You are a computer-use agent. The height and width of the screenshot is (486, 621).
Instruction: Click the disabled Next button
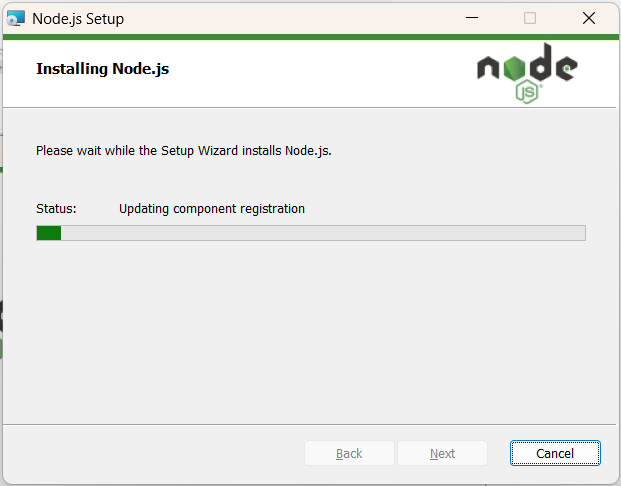click(x=442, y=453)
